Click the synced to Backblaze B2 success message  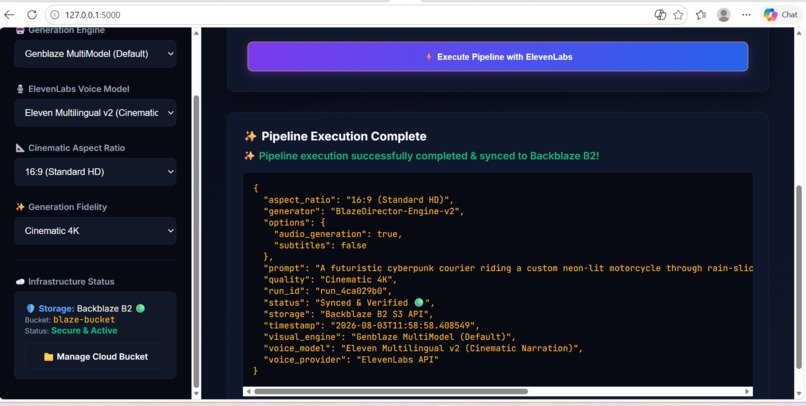tap(429, 156)
